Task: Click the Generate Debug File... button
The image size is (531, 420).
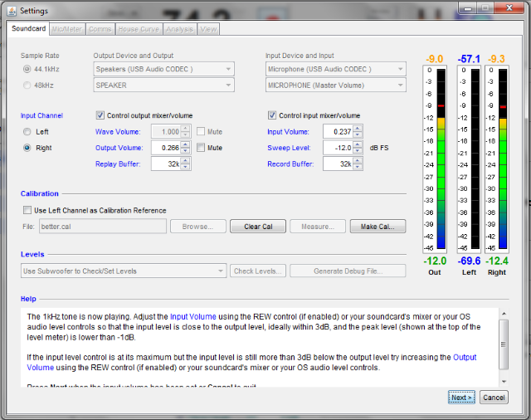Action: [x=348, y=271]
